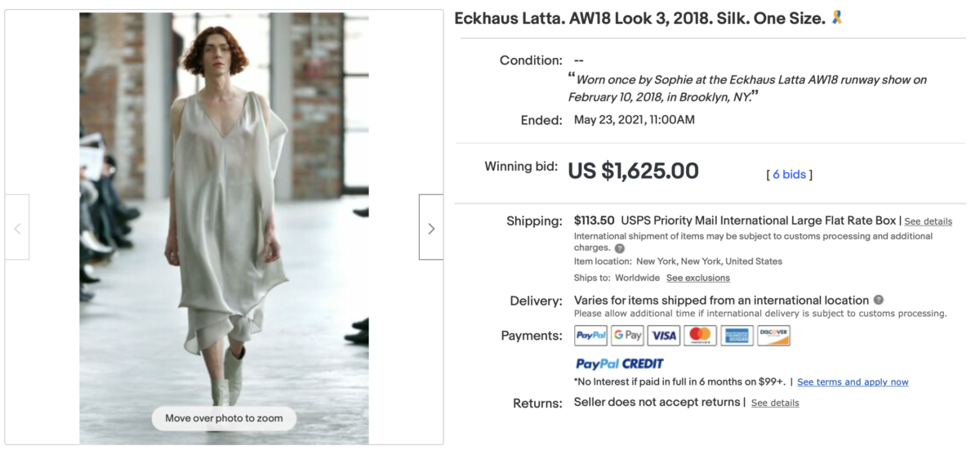Screen dimensions: 980x455
Task: Click the ribbon icon beside the title
Action: pos(837,17)
